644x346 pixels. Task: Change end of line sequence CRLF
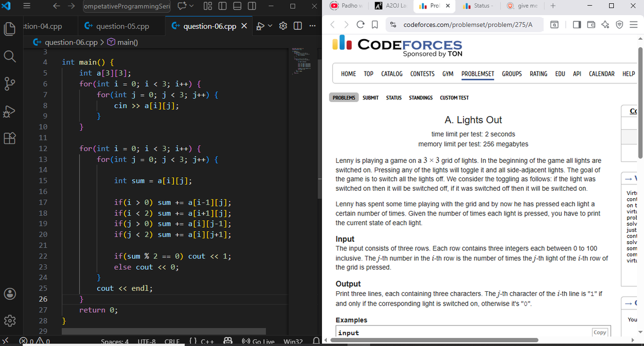coord(172,341)
